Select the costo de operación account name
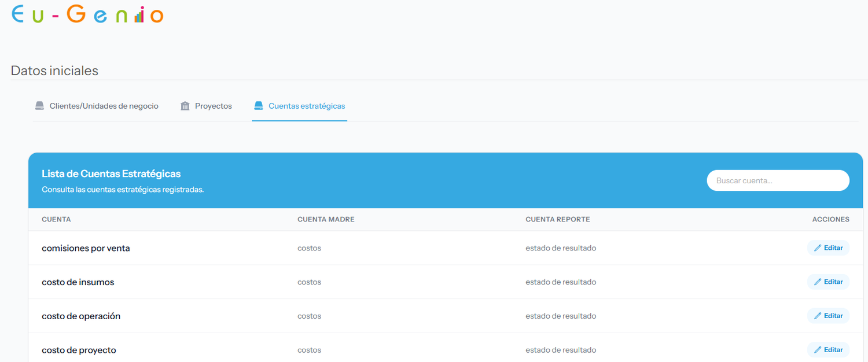 pyautogui.click(x=81, y=316)
